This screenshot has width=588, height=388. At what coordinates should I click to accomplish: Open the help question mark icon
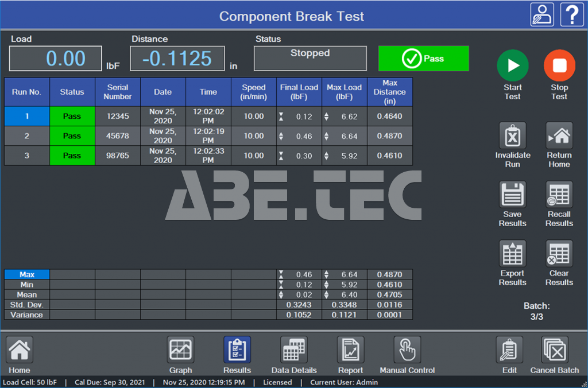(x=571, y=15)
